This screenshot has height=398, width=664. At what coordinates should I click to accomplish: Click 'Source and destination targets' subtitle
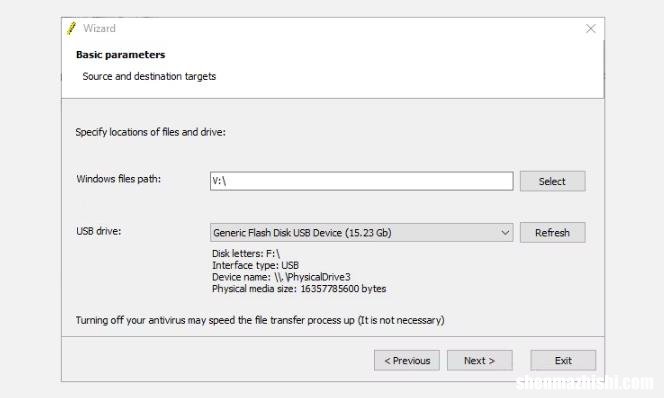pyautogui.click(x=149, y=76)
